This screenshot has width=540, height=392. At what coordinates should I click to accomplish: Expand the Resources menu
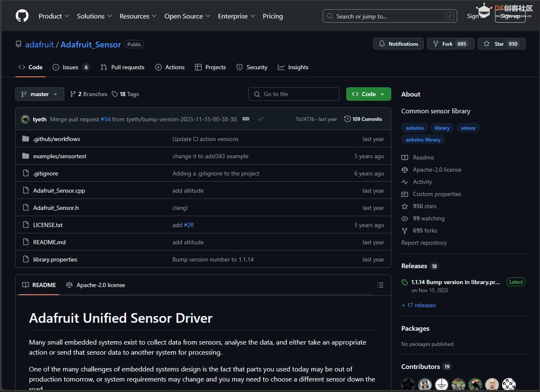coord(138,16)
